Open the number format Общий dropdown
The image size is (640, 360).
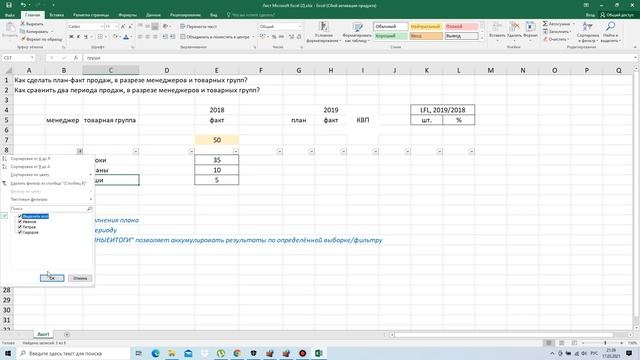coord(300,27)
